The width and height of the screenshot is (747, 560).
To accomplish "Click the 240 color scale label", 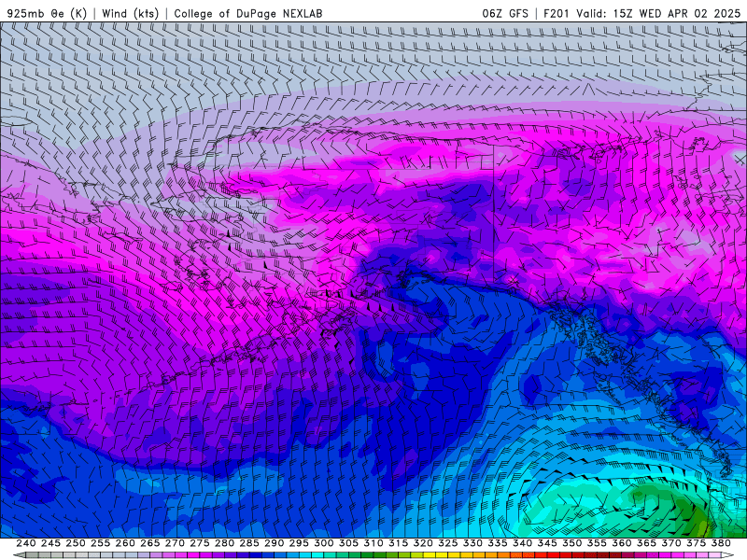I will 26,543.
